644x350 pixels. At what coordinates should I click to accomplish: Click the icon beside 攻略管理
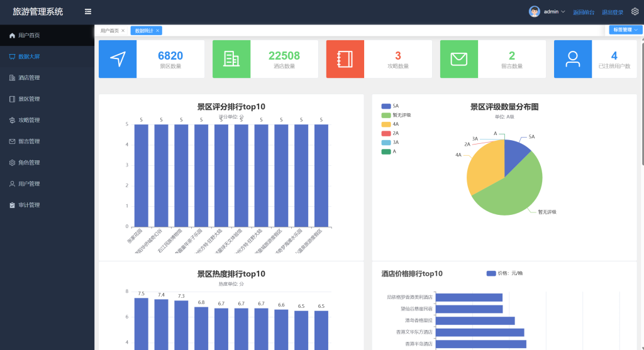tap(12, 120)
